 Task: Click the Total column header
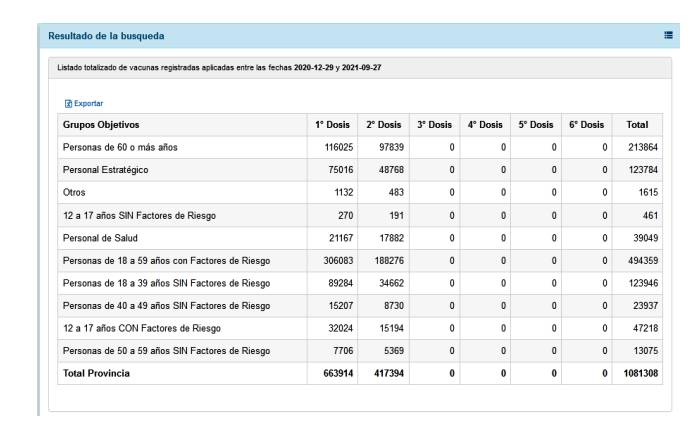pyautogui.click(x=636, y=124)
